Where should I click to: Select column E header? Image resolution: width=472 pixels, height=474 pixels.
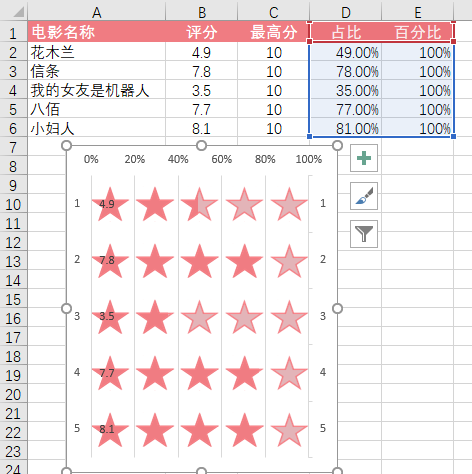418,13
